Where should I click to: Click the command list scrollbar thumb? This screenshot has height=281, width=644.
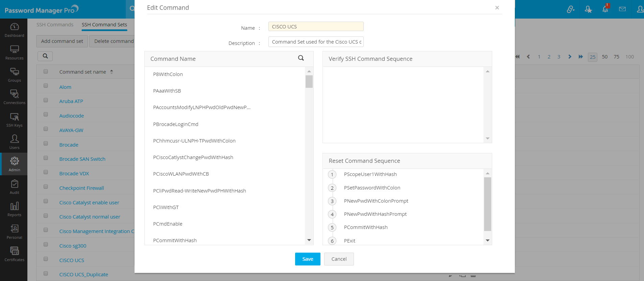309,81
